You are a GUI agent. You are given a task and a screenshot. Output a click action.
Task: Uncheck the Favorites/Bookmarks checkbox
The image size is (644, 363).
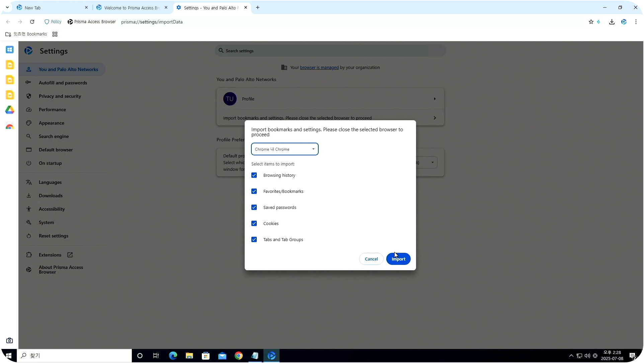(254, 192)
